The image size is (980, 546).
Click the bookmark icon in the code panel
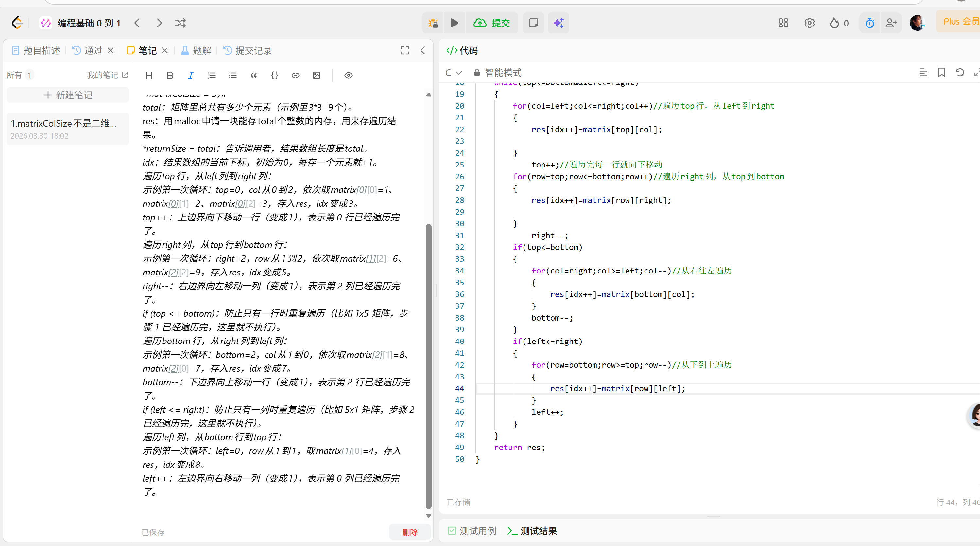tap(941, 72)
